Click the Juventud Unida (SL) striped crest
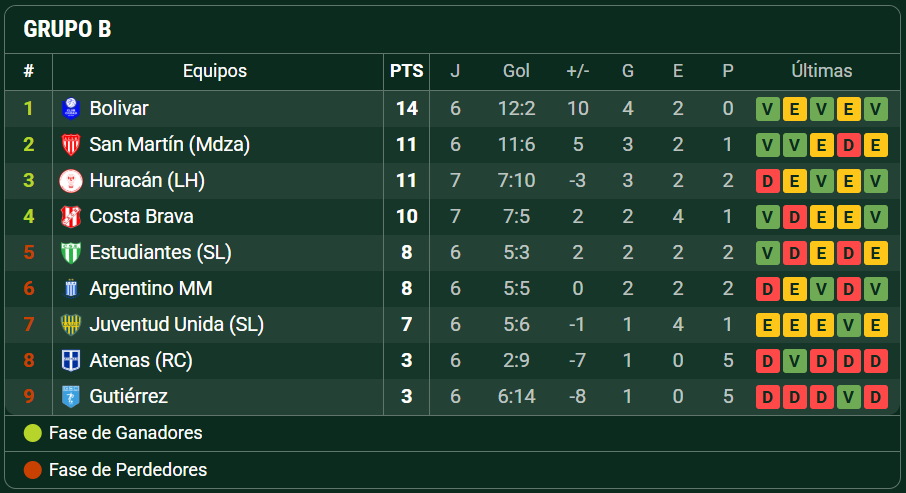 point(70,324)
